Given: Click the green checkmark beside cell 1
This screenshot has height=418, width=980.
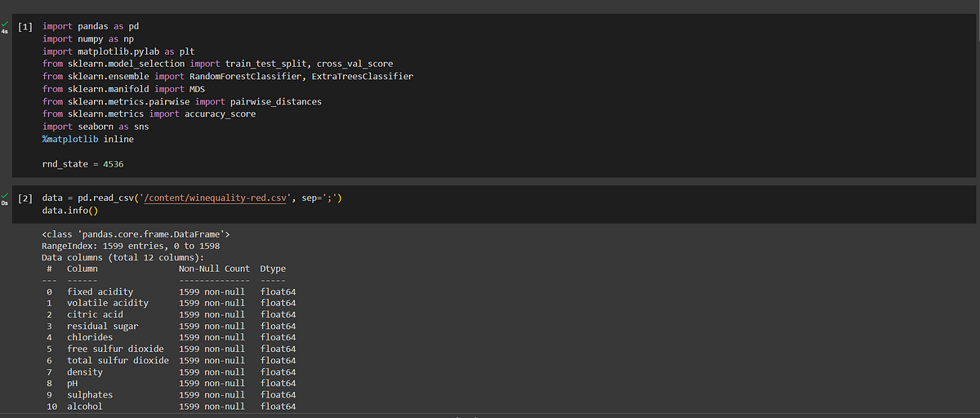Looking at the screenshot, I should [5, 24].
